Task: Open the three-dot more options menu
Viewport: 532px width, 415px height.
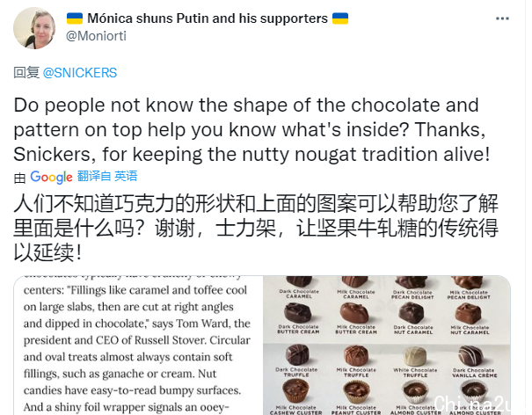Action: click(x=502, y=18)
